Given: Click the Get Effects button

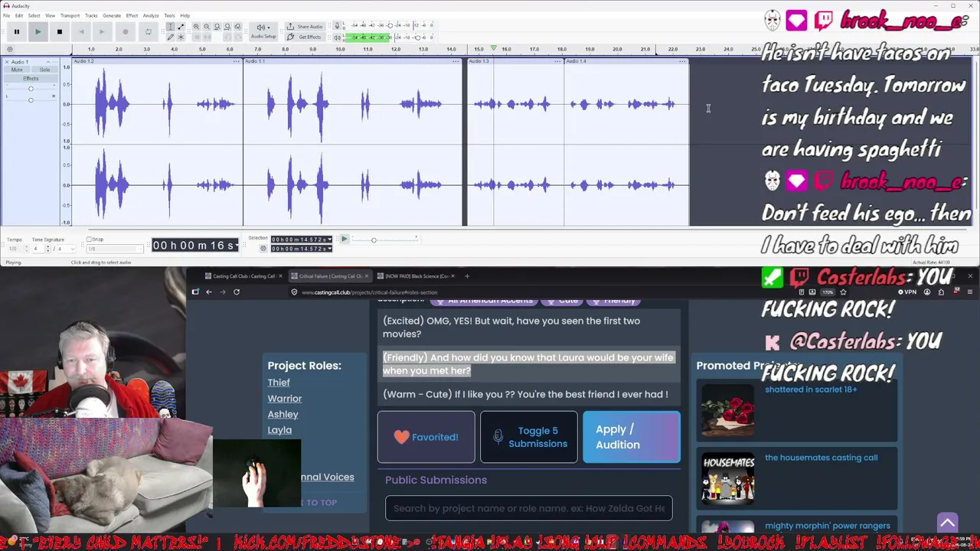Looking at the screenshot, I should tap(305, 37).
